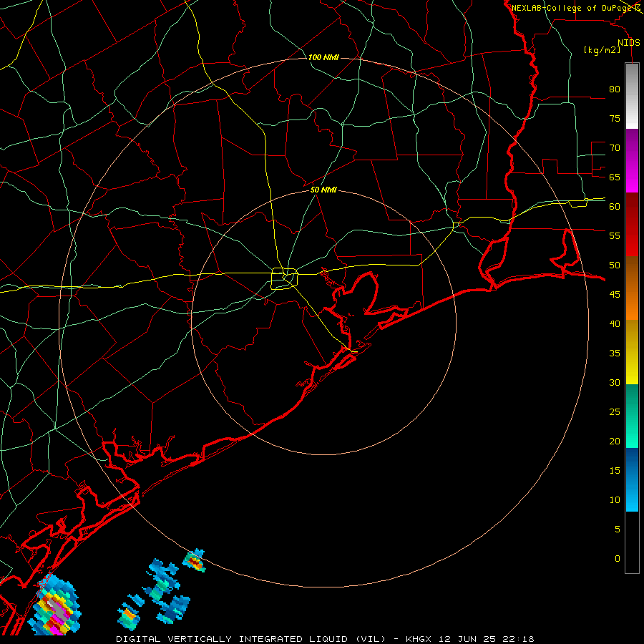The width and height of the screenshot is (644, 644).
Task: Click the 75 value on the color scale
Action: pyautogui.click(x=615, y=118)
